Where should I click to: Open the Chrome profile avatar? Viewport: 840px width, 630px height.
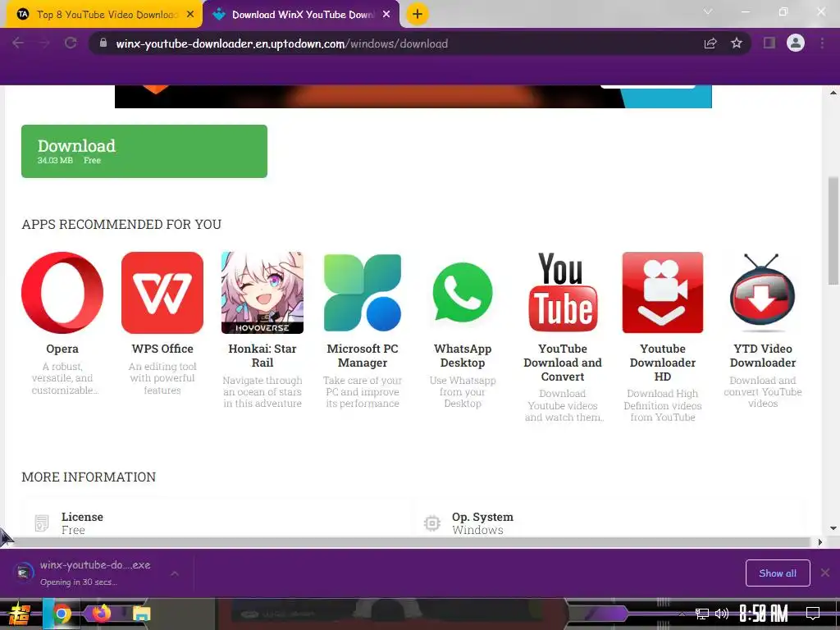(x=796, y=43)
